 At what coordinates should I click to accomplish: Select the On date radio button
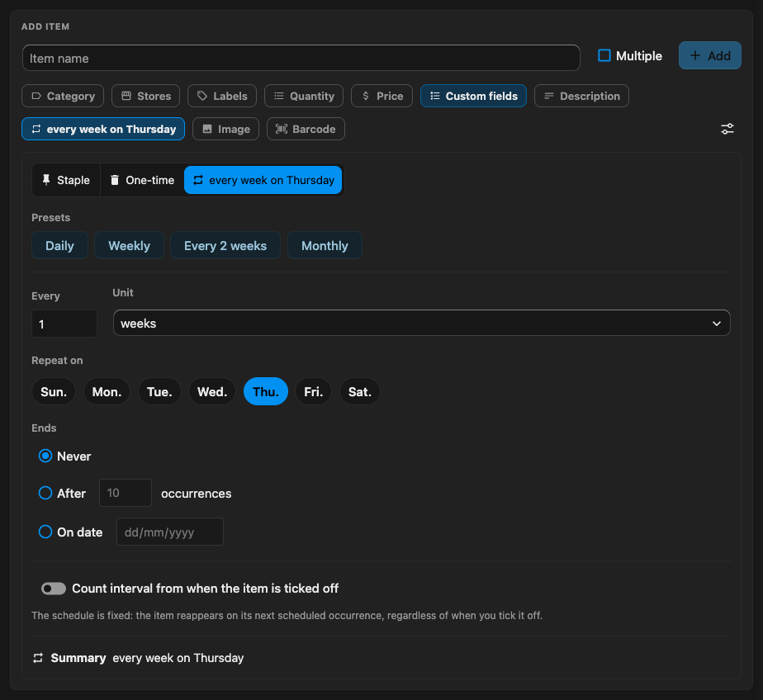(x=45, y=532)
